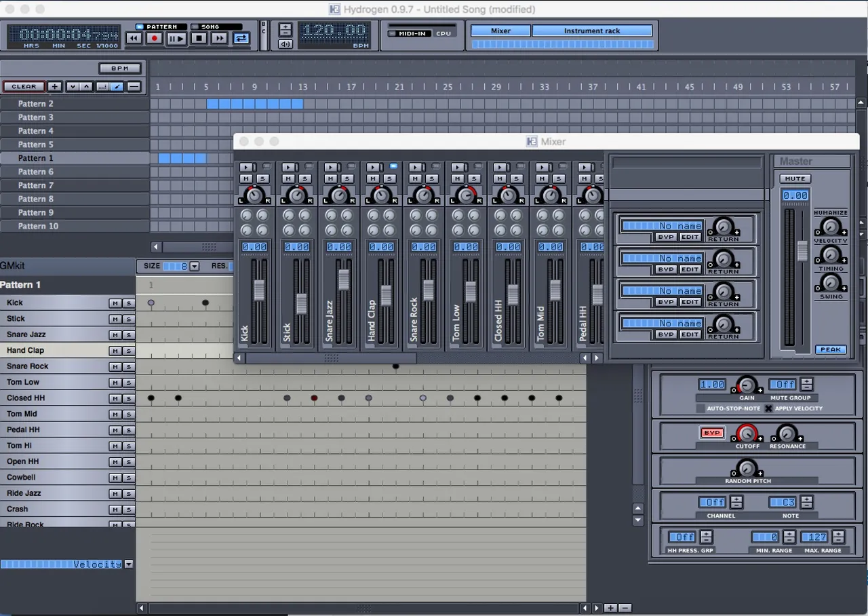Viewport: 868px width, 616px height.
Task: Toggle the metronome speaker icon
Action: [x=285, y=44]
